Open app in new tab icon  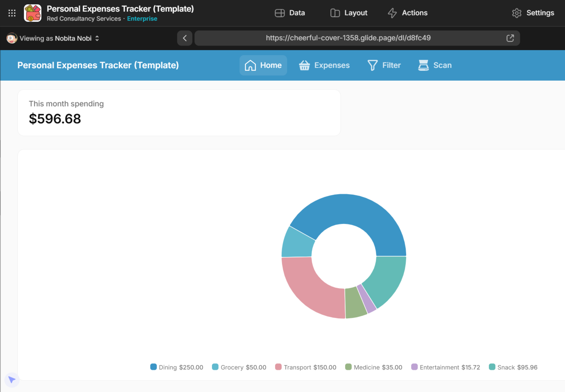tap(510, 38)
